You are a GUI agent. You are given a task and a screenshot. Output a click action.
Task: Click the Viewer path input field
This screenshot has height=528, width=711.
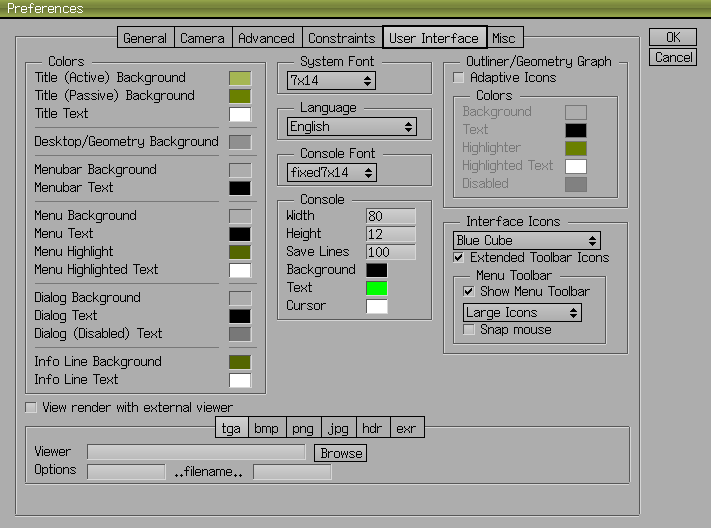[196, 452]
